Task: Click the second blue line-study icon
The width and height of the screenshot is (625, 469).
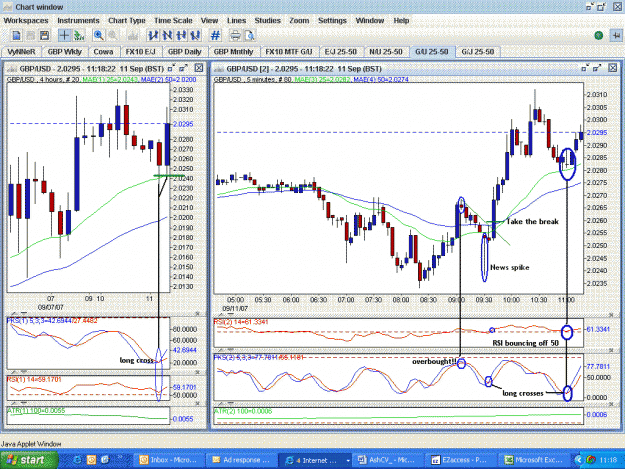Action: 167,35
